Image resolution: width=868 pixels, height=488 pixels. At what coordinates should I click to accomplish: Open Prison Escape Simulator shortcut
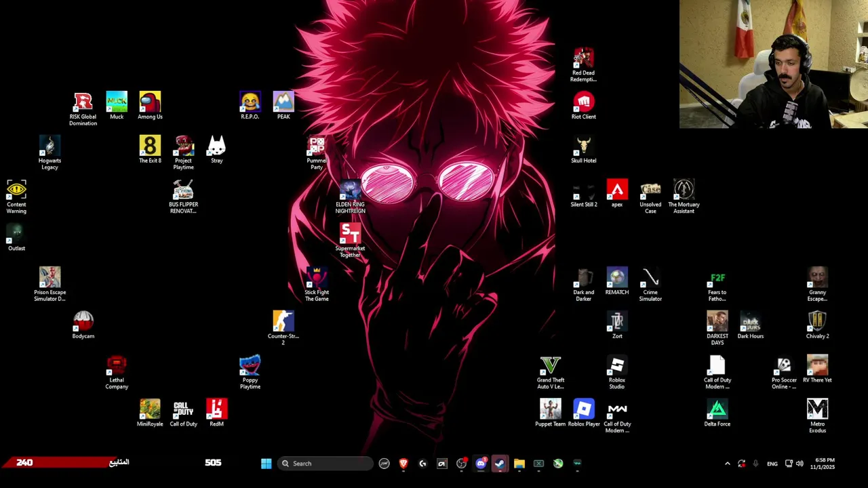[x=50, y=285]
